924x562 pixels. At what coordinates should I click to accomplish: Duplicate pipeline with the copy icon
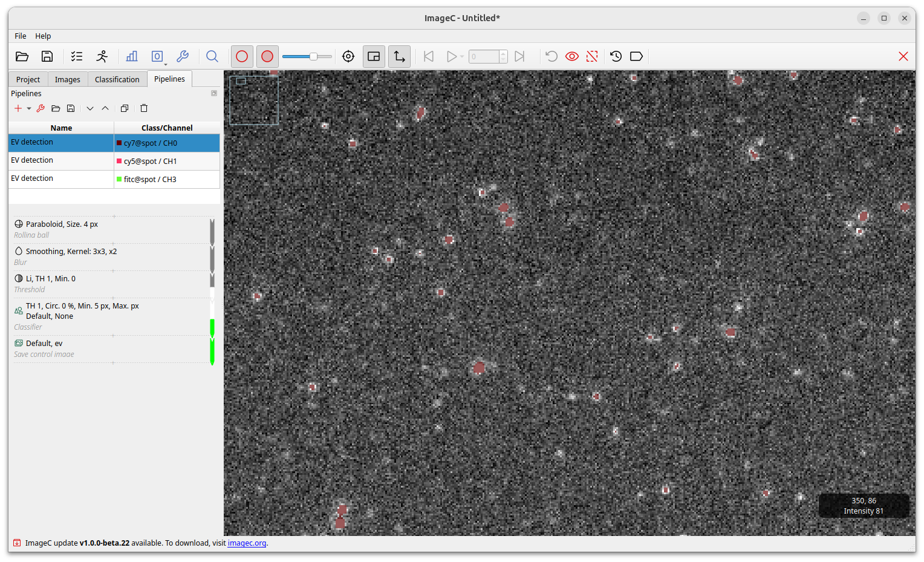coord(125,108)
